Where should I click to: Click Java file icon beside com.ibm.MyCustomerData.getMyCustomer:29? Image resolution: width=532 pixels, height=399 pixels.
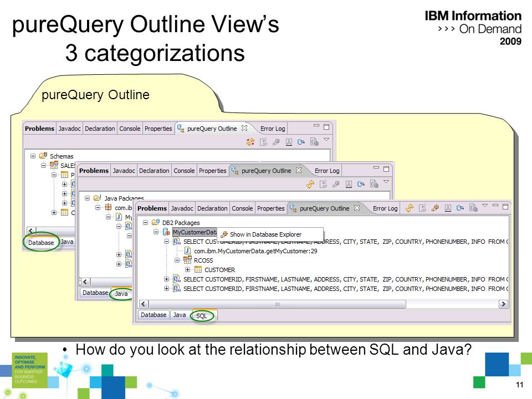[187, 250]
